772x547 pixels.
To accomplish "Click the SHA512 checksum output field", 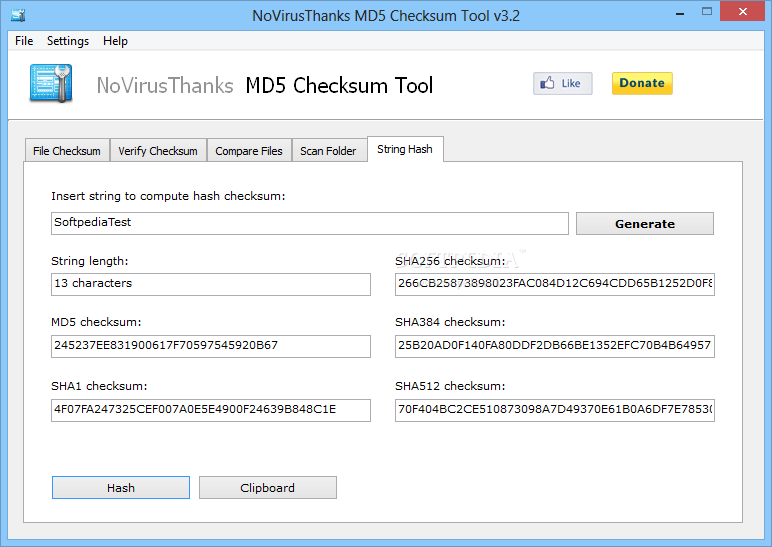I will point(555,410).
